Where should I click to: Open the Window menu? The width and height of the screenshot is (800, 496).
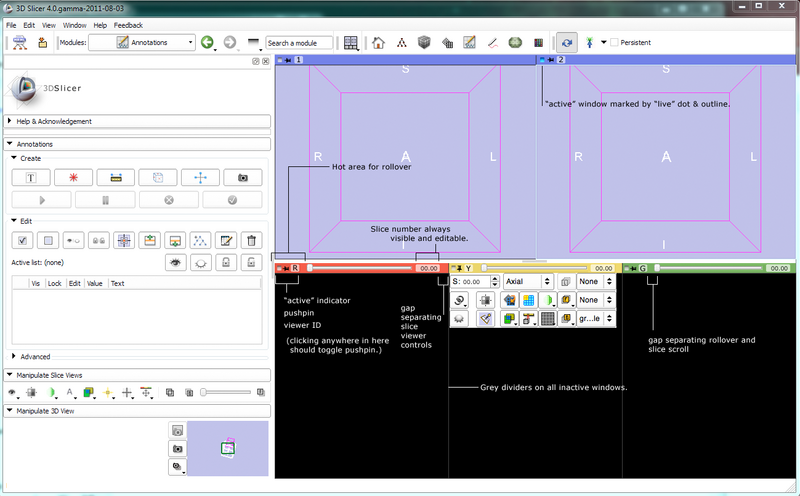74,24
